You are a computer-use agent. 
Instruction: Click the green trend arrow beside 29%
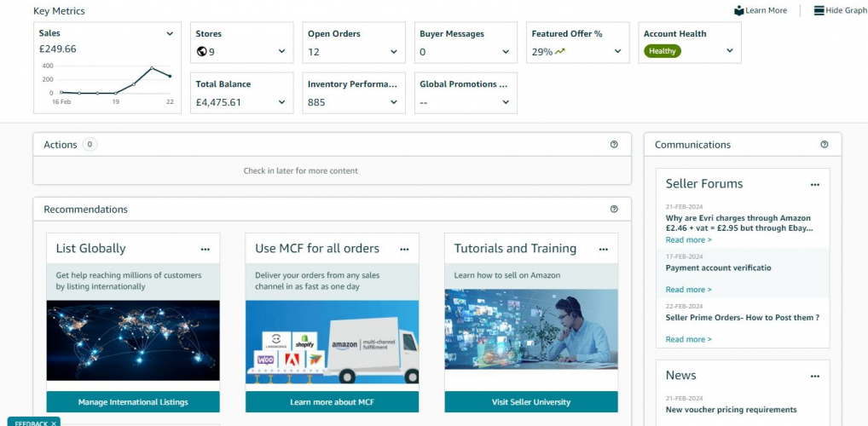[560, 51]
